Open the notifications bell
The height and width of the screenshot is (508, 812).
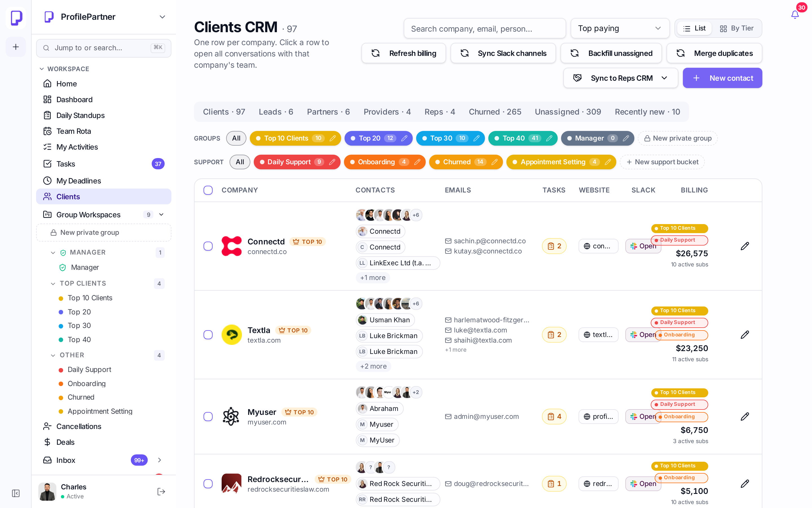795,15
